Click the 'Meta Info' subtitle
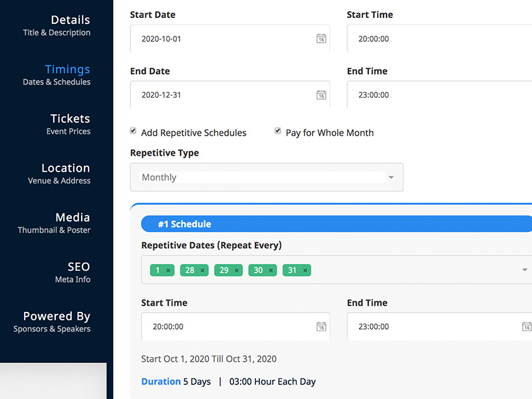 pos(72,279)
